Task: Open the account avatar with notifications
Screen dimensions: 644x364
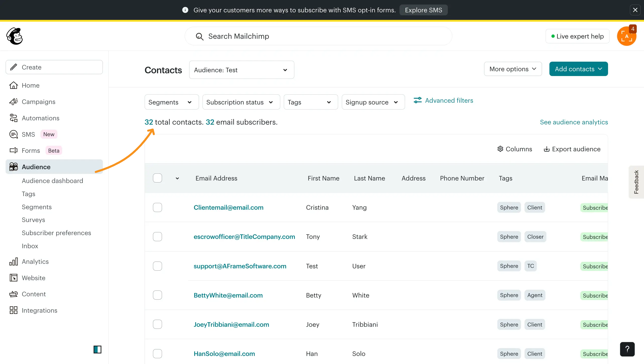Action: point(626,37)
